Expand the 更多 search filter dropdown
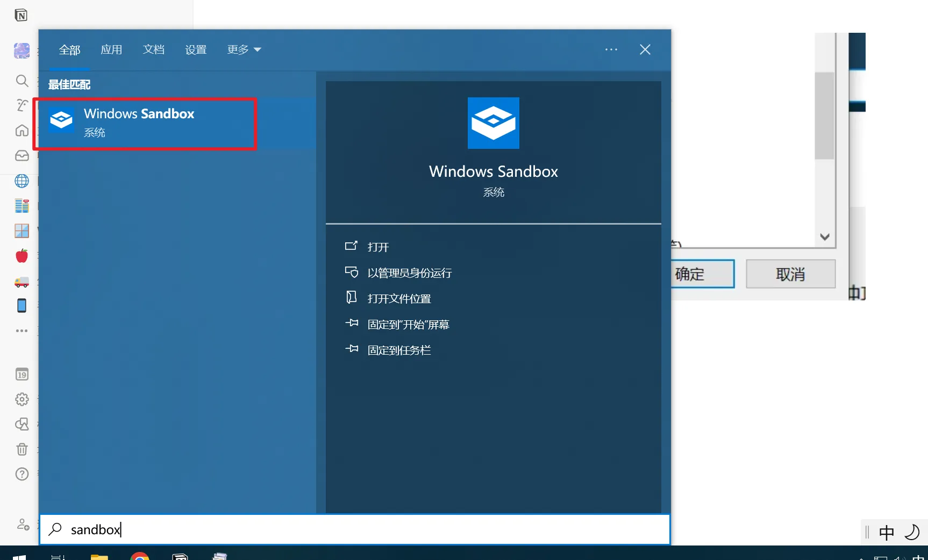 pyautogui.click(x=244, y=49)
